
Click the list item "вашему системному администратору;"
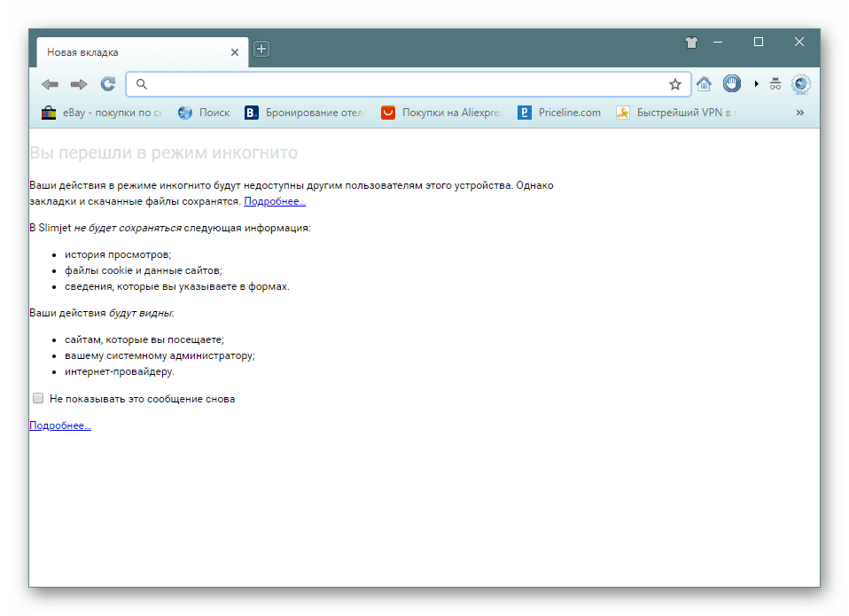[160, 355]
